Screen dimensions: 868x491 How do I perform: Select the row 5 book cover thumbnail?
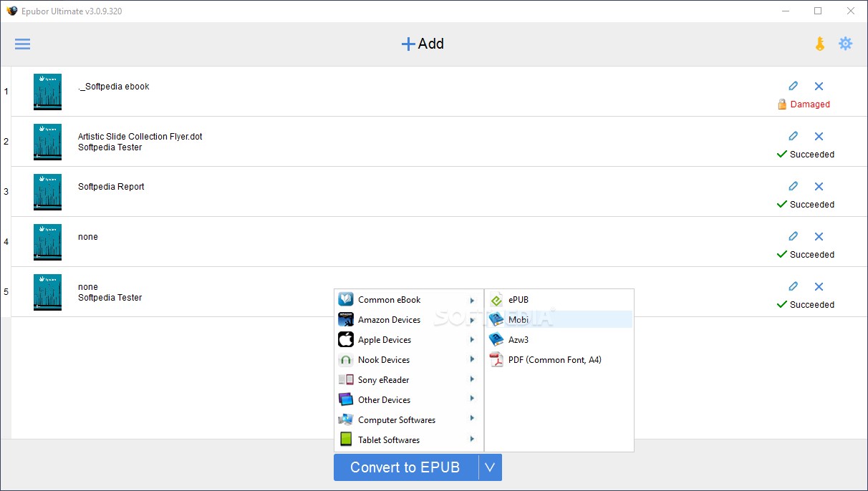(47, 292)
